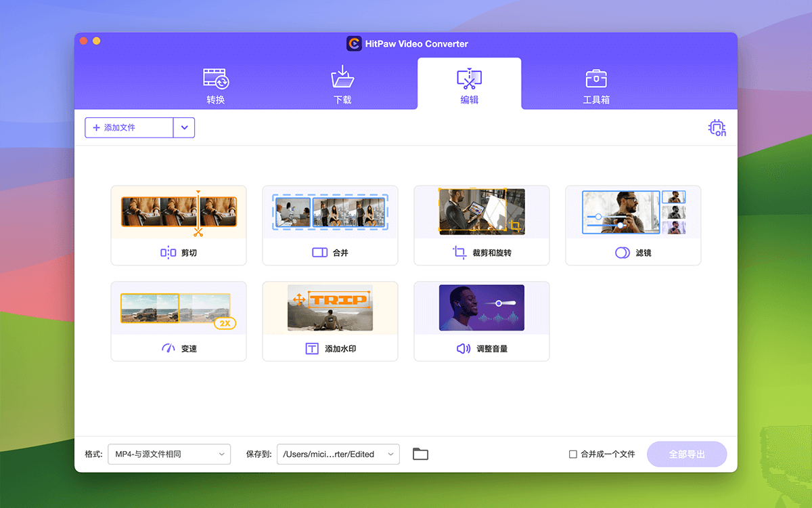Open 添加水印 by its label
This screenshot has width=812, height=508.
click(x=340, y=349)
